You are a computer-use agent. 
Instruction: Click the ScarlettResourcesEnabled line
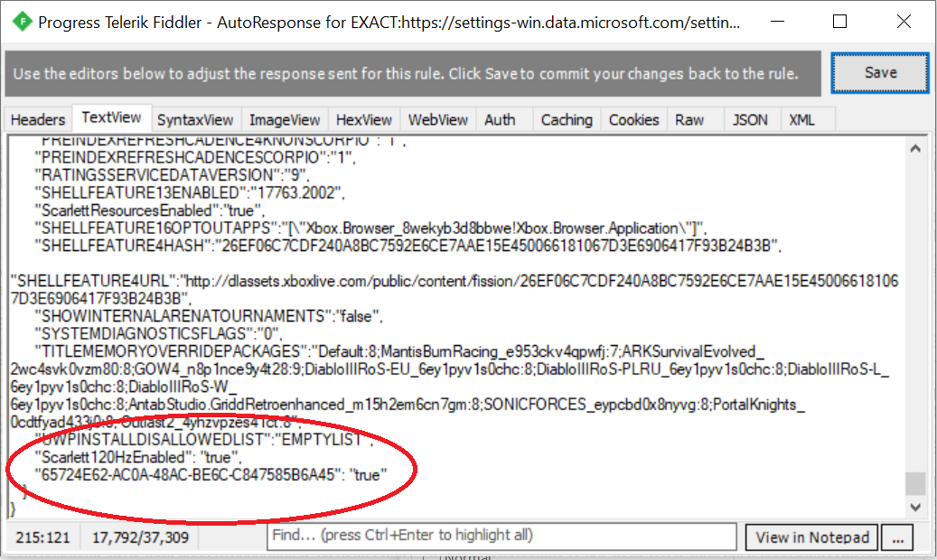[149, 210]
